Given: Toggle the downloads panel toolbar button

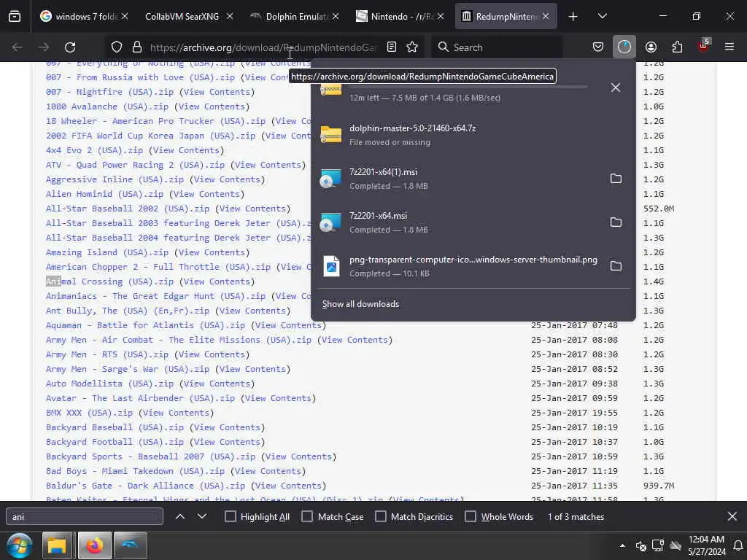Looking at the screenshot, I should click(624, 47).
